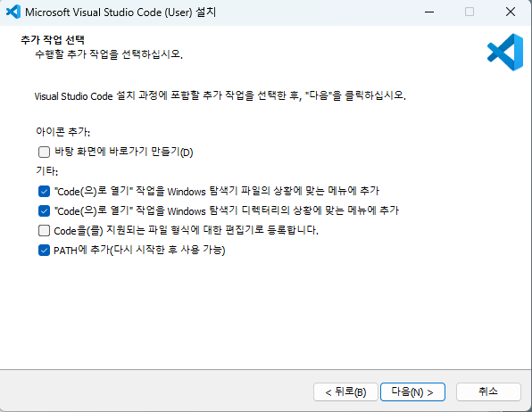This screenshot has height=412, width=532.
Task: Close the installer with the X icon
Action: [x=511, y=12]
